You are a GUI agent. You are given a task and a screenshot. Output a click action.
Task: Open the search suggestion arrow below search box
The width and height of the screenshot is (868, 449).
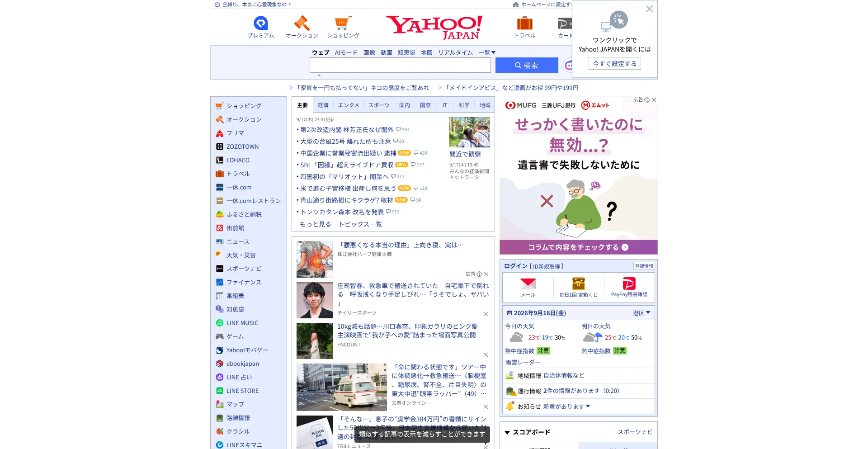[x=319, y=76]
